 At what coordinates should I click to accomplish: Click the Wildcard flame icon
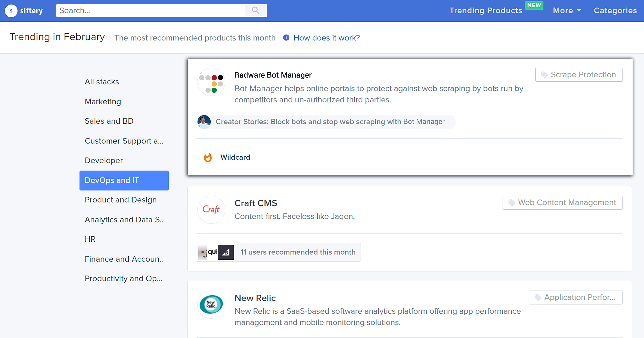point(208,157)
